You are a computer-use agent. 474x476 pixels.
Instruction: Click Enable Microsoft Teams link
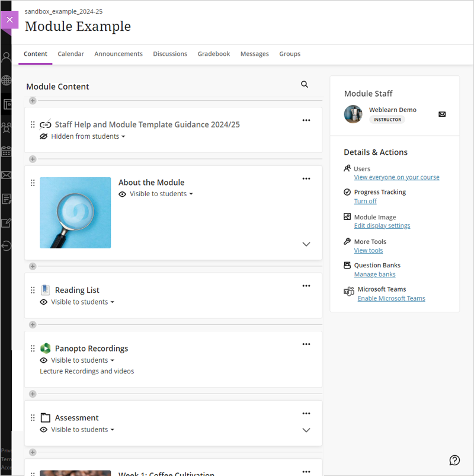[391, 298]
